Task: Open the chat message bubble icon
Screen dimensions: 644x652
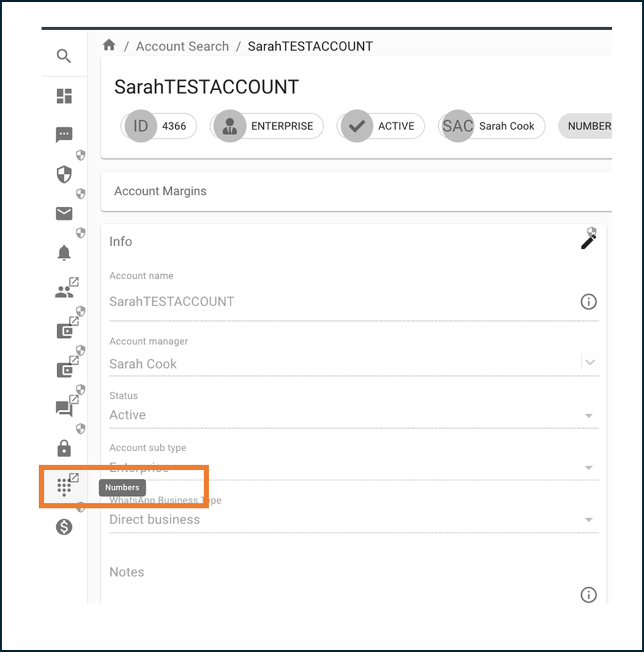Action: tap(64, 134)
